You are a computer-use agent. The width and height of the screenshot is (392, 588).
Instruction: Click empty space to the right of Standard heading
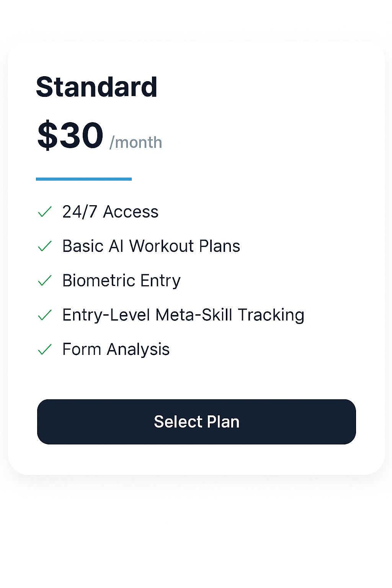pyautogui.click(x=268, y=87)
